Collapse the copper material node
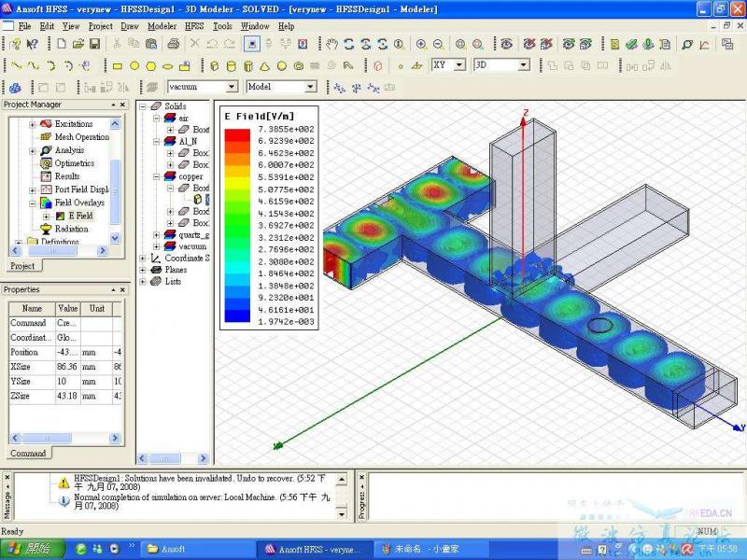 [156, 176]
